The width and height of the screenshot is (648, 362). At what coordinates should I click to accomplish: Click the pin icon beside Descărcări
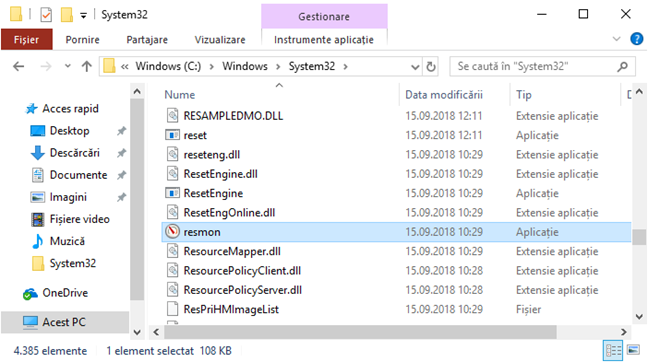(121, 153)
